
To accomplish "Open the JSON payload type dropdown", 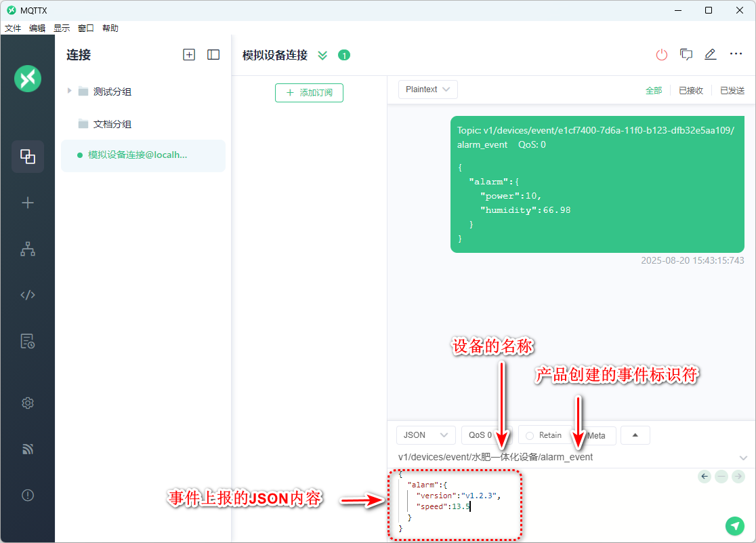I will tap(425, 435).
